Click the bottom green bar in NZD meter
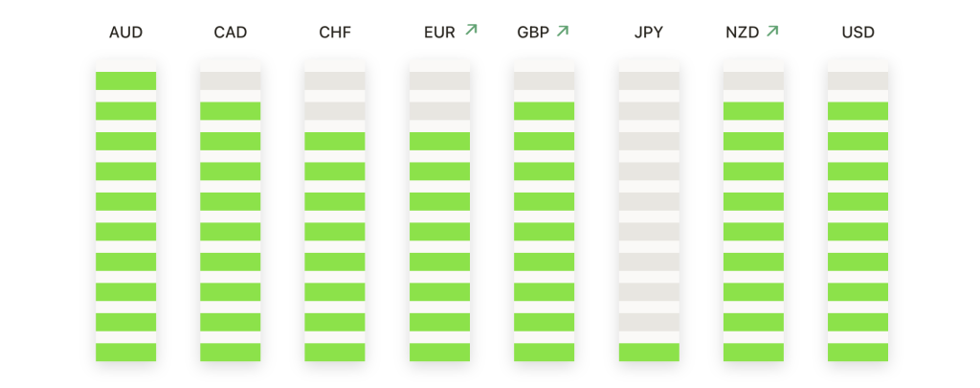The width and height of the screenshot is (980, 388). 753,353
